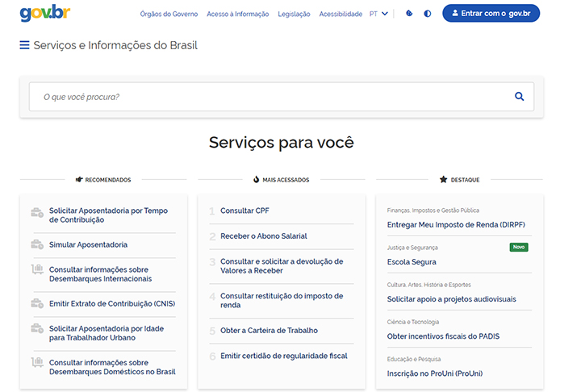Click the 'O que você procura?' search field
This screenshot has height=392, width=581.
(x=266, y=97)
